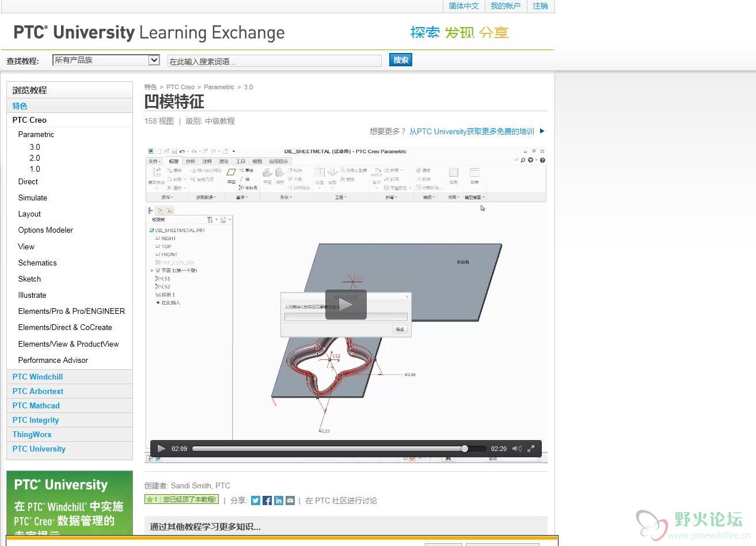Click the green star rating badge
The image size is (756, 546).
(x=152, y=499)
